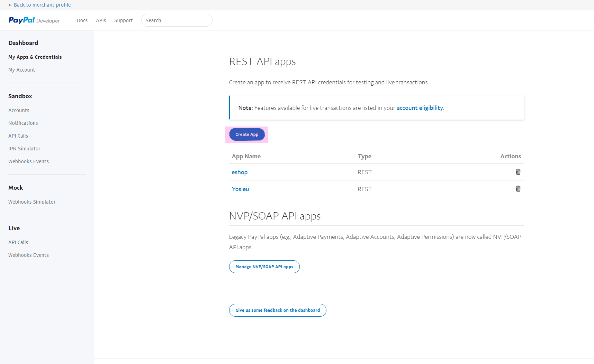Viewport: 594px width, 364px height.
Task: Follow the account eligibility link
Action: coord(420,108)
